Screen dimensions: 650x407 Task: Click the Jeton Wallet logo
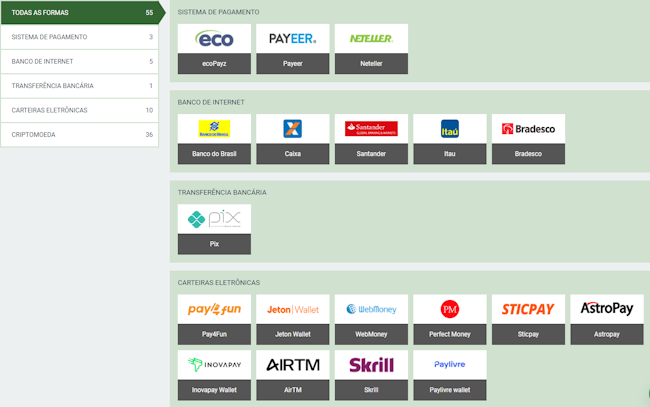click(293, 310)
